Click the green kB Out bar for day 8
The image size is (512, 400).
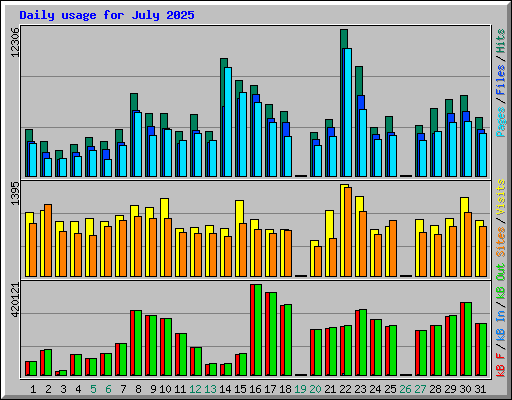pyautogui.click(x=138, y=343)
